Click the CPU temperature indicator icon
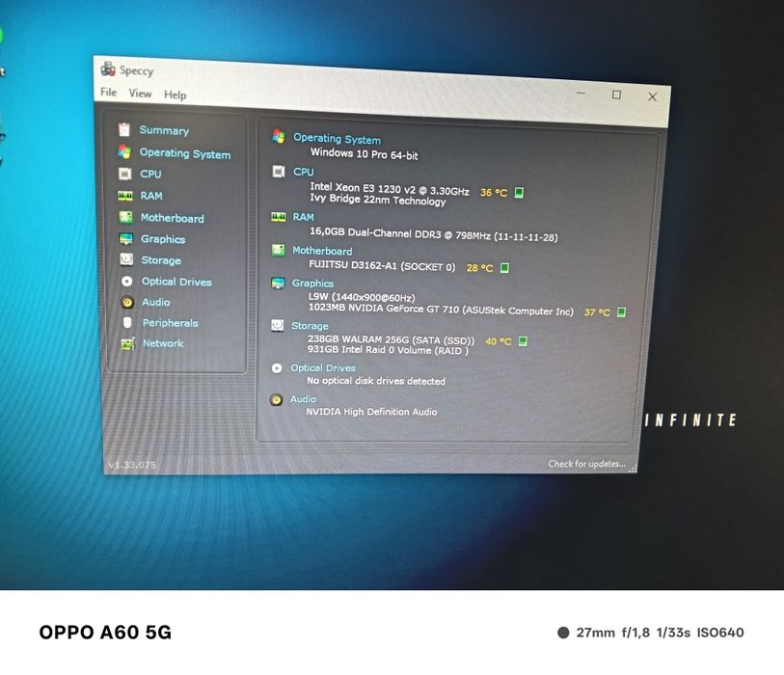Image resolution: width=784 pixels, height=675 pixels. tap(519, 193)
